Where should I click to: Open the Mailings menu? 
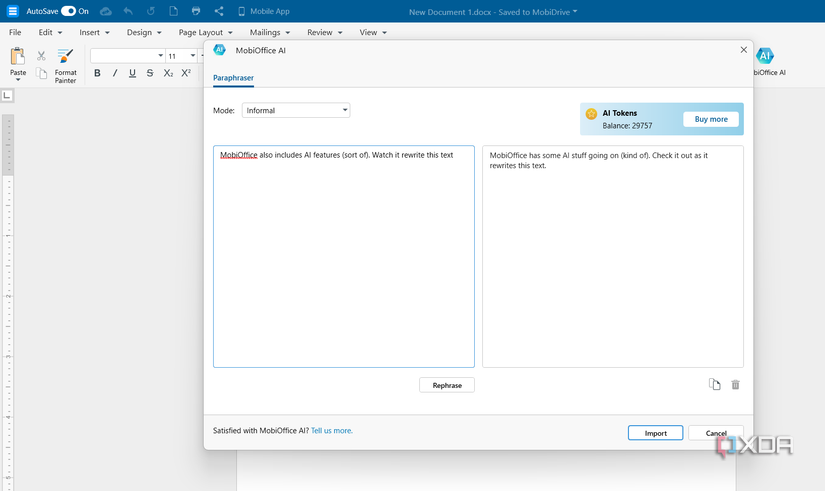[269, 32]
